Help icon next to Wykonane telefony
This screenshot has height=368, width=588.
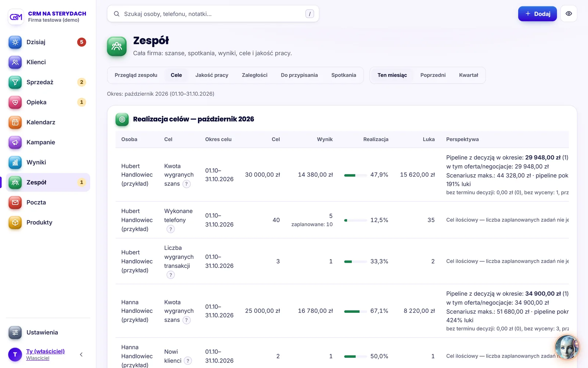click(171, 229)
